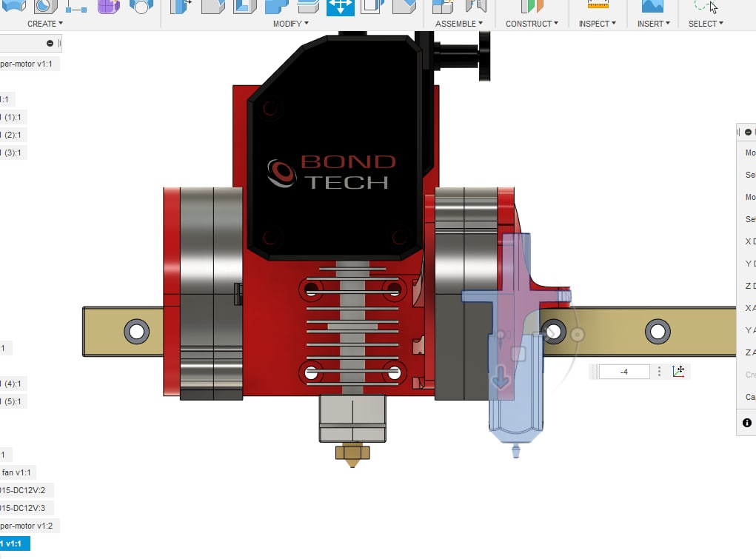Image resolution: width=756 pixels, height=559 pixels.
Task: Open the MODIFY dropdown menu
Action: click(x=291, y=24)
